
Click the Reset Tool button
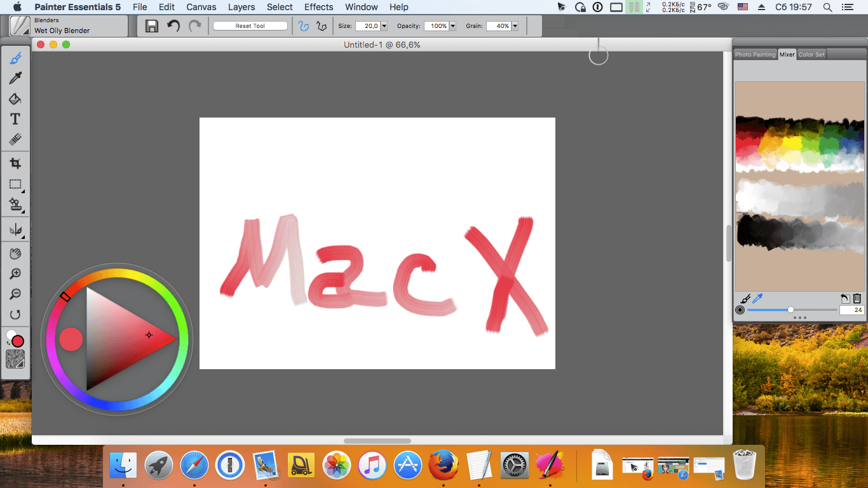pos(250,26)
